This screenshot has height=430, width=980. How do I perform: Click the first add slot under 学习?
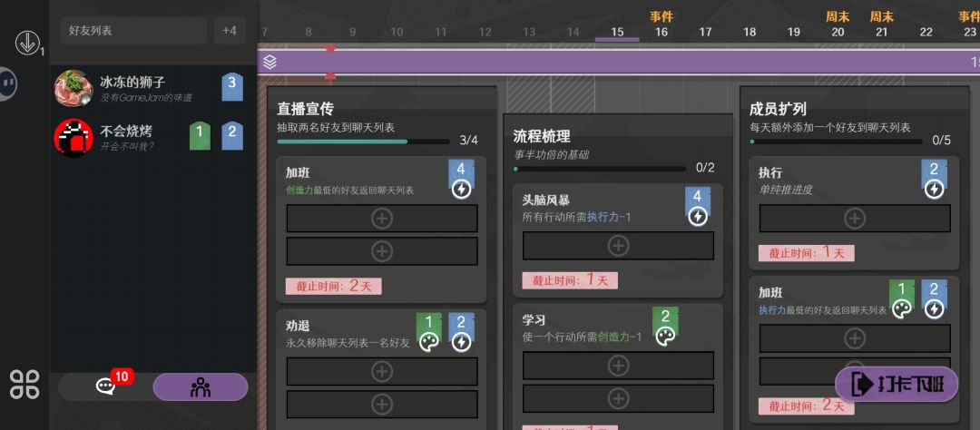click(618, 366)
